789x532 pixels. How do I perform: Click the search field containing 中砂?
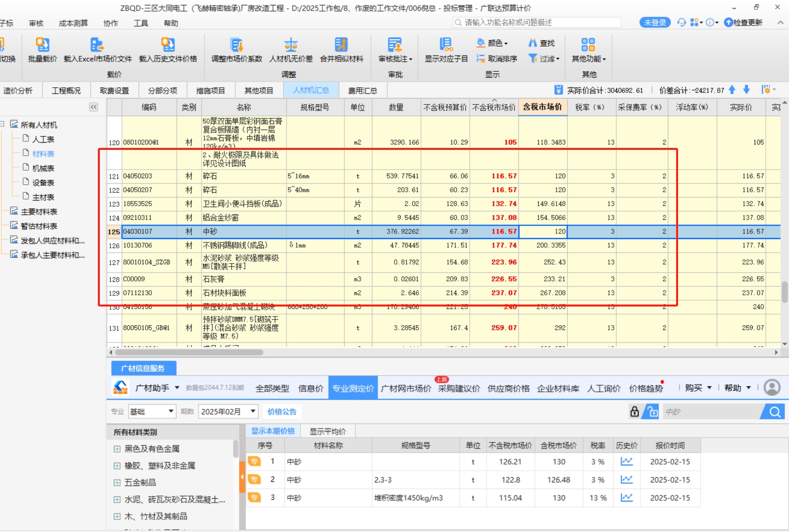tap(711, 412)
